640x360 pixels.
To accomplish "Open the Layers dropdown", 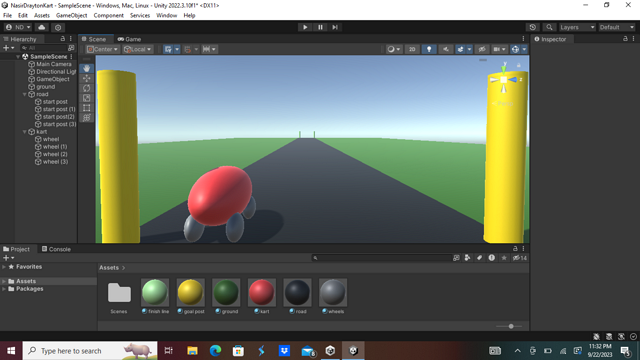I will (x=577, y=27).
